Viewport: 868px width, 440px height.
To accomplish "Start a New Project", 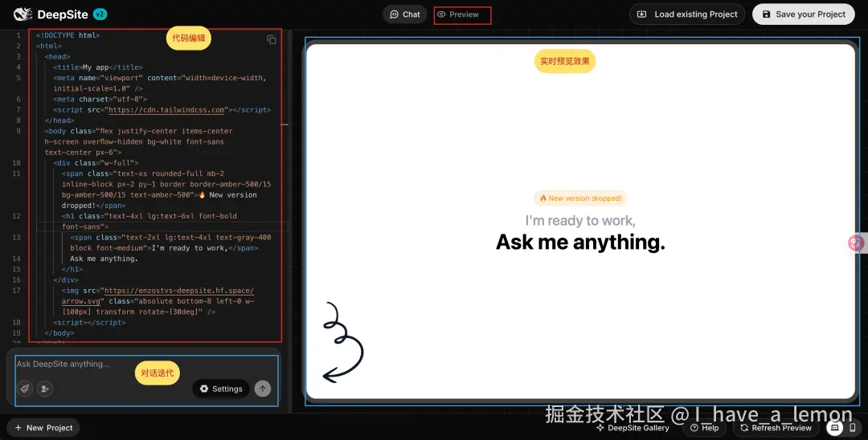I will click(x=43, y=428).
